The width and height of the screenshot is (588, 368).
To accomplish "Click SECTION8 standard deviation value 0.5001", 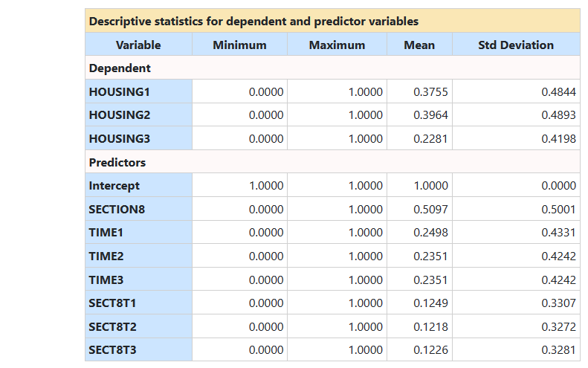I will (558, 210).
